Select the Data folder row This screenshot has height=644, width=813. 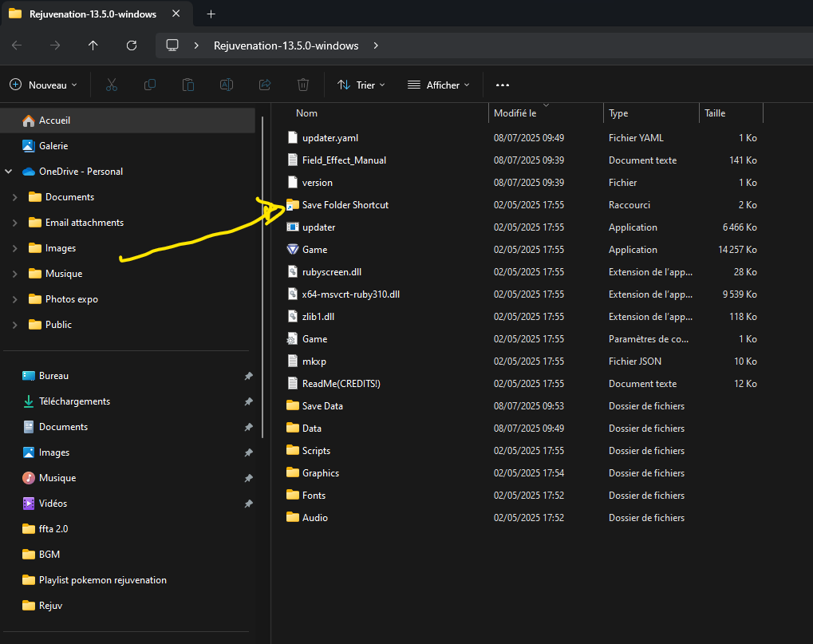click(x=523, y=429)
